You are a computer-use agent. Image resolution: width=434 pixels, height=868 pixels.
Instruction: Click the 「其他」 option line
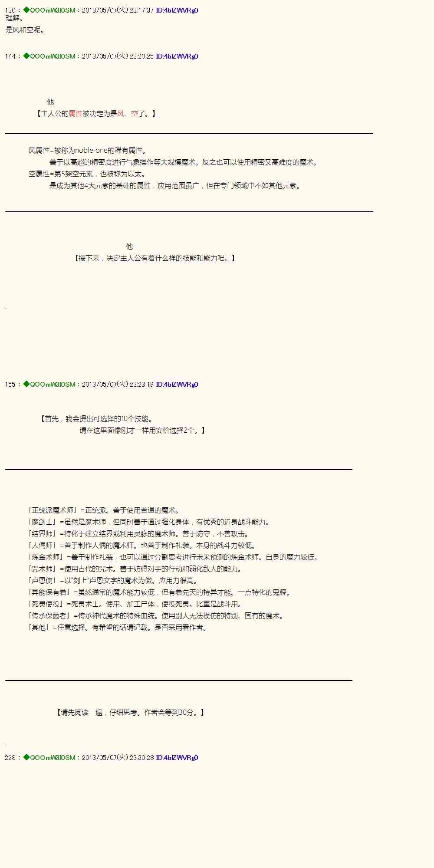tap(118, 627)
